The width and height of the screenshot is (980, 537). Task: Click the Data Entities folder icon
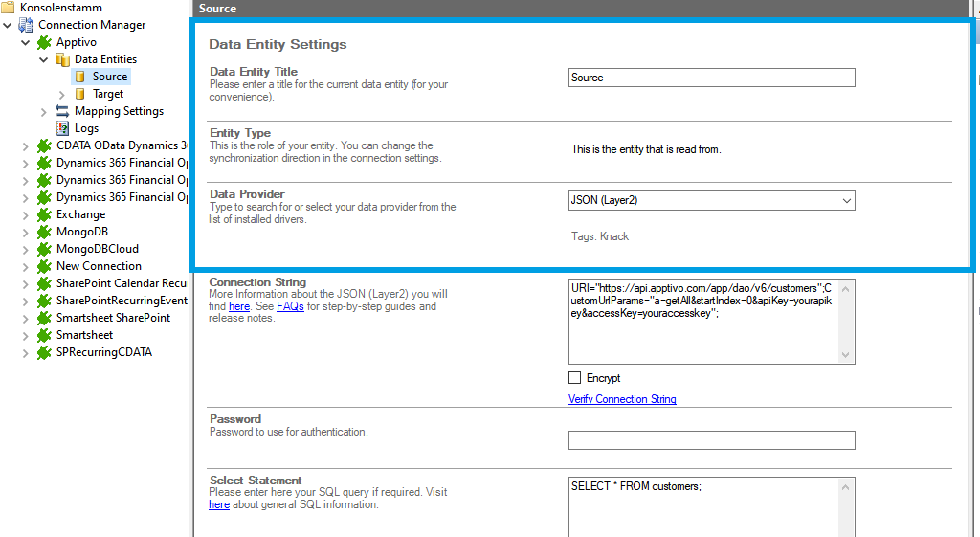(x=62, y=59)
